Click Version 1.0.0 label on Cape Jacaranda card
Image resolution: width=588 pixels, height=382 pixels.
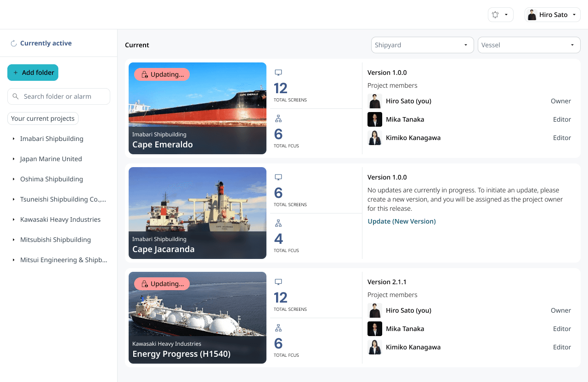[x=387, y=177]
